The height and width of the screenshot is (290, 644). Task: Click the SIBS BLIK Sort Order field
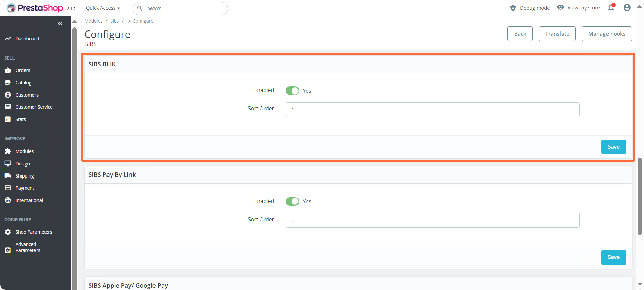click(x=432, y=110)
